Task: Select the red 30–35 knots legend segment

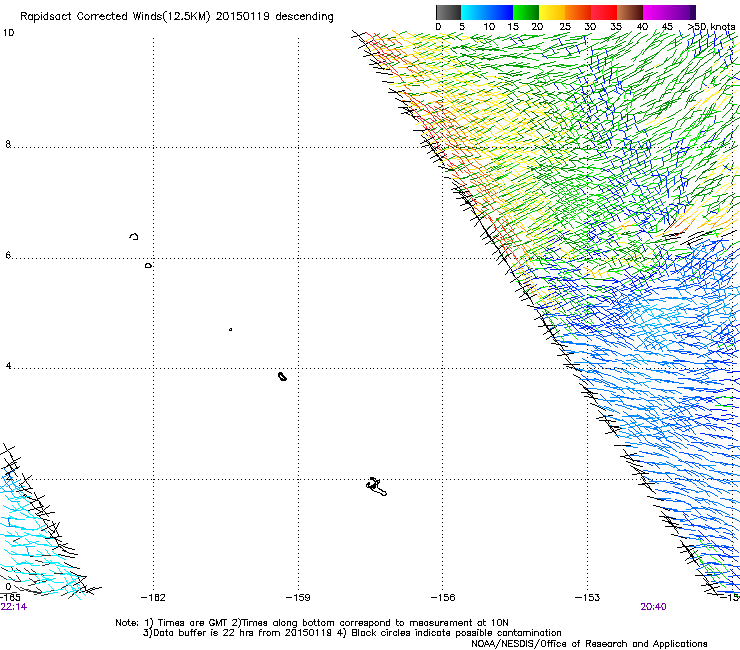Action: (604, 12)
